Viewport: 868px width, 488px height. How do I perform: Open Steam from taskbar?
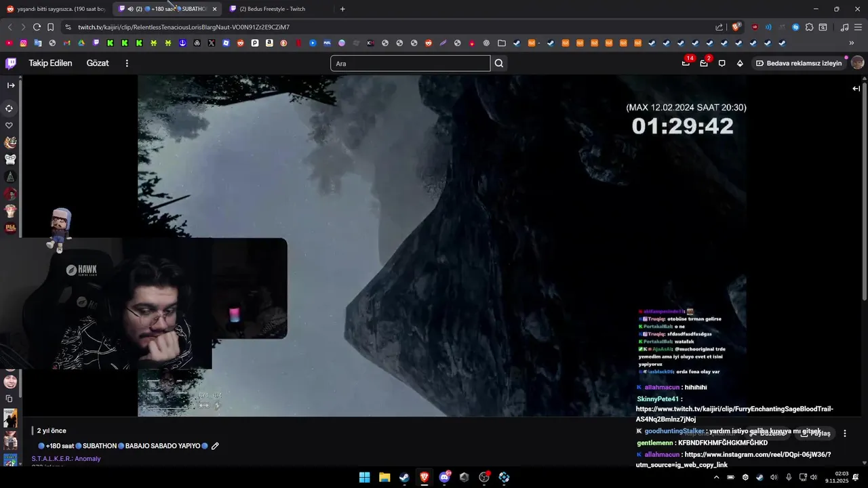tap(404, 477)
